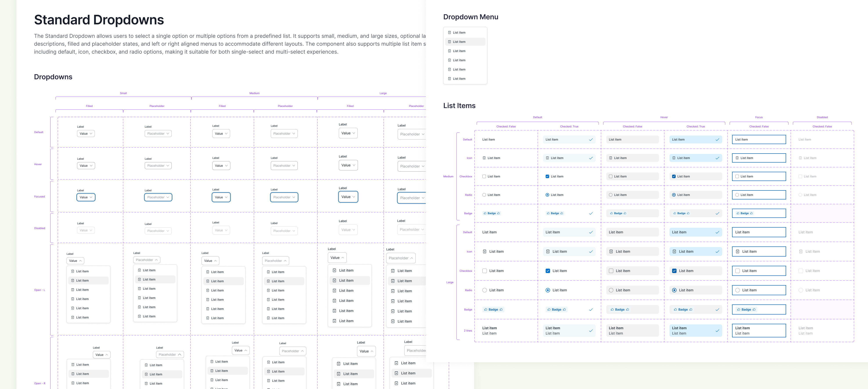868x389 pixels.
Task: Click the 'Focused' row label
Action: point(40,197)
